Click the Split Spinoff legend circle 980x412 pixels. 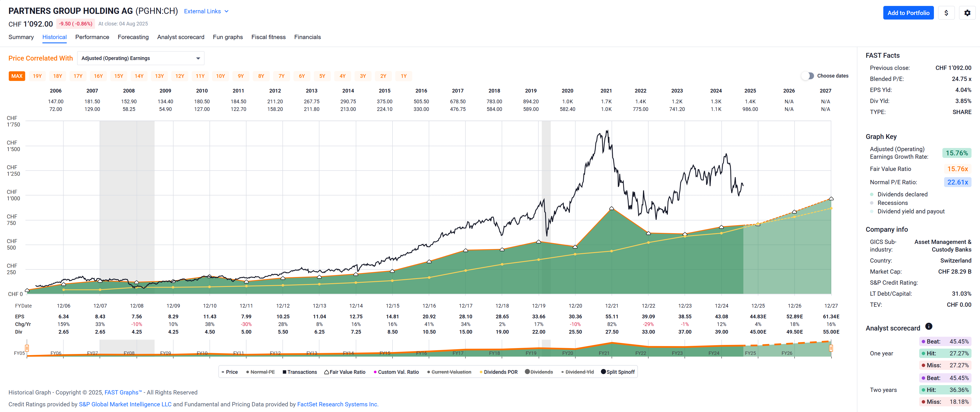(x=603, y=372)
